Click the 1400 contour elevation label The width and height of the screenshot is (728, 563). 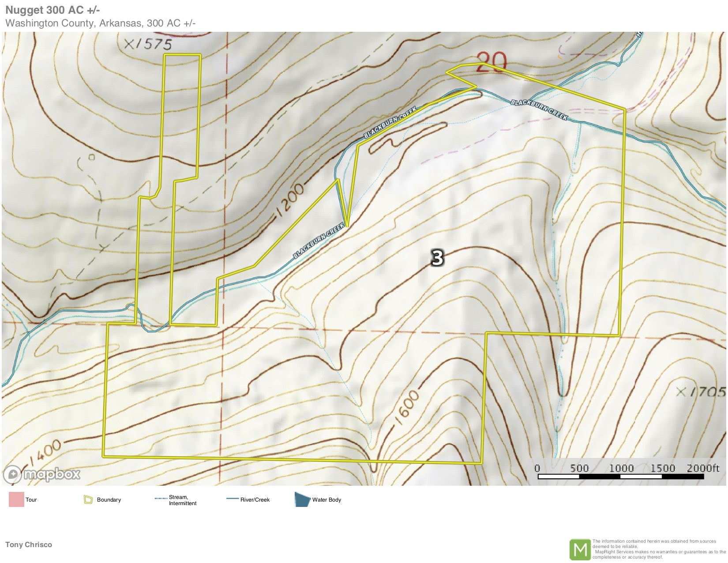pyautogui.click(x=46, y=453)
